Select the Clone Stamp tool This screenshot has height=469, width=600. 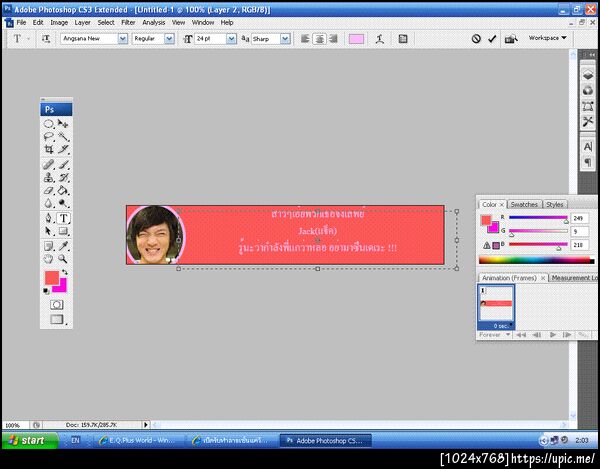tap(49, 178)
